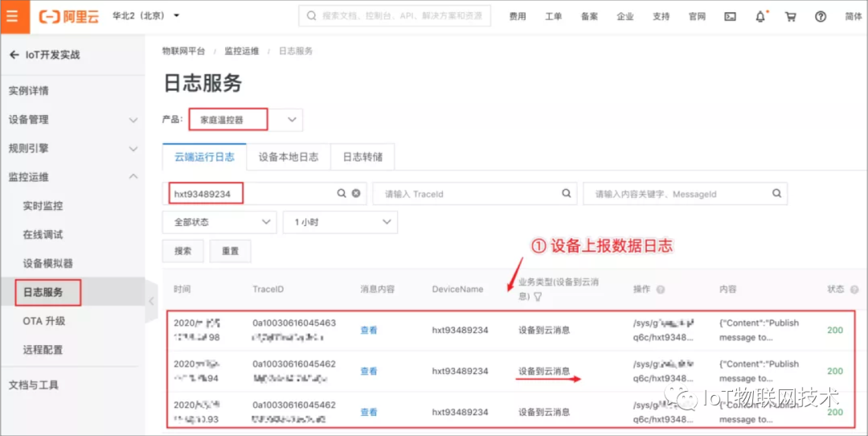
Task: Click 查看 link in the row ending 94
Action: pyautogui.click(x=369, y=371)
